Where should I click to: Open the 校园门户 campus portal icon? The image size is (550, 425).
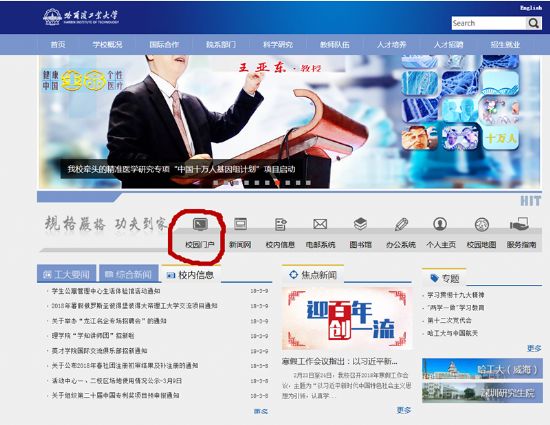[200, 224]
